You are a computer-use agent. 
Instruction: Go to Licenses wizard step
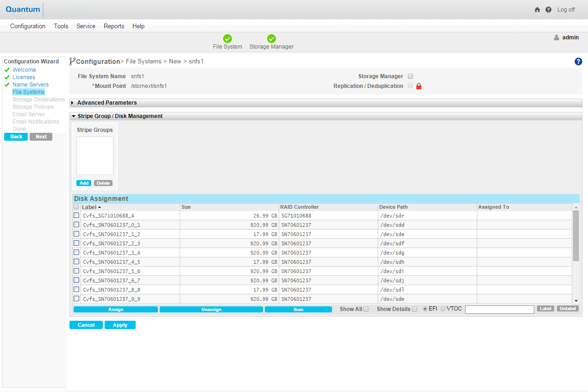[24, 77]
